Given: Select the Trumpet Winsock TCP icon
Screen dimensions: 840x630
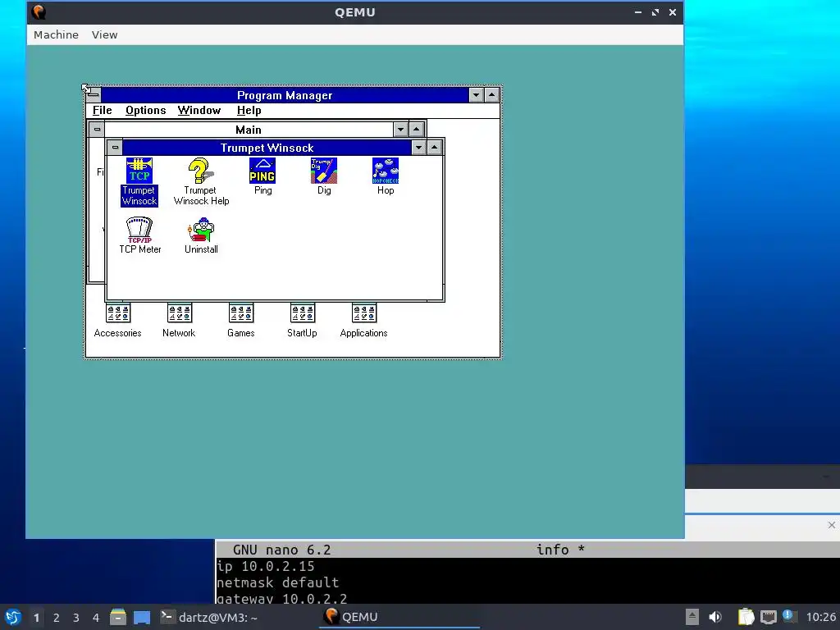Looking at the screenshot, I should point(139,181).
